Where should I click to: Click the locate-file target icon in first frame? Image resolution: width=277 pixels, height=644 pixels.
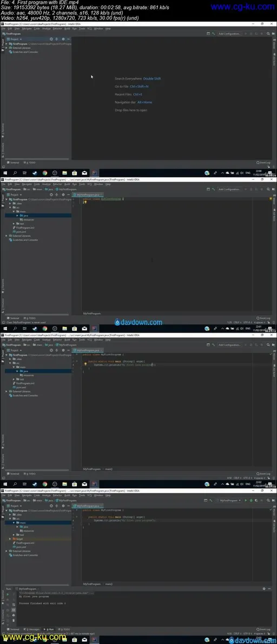point(52,40)
